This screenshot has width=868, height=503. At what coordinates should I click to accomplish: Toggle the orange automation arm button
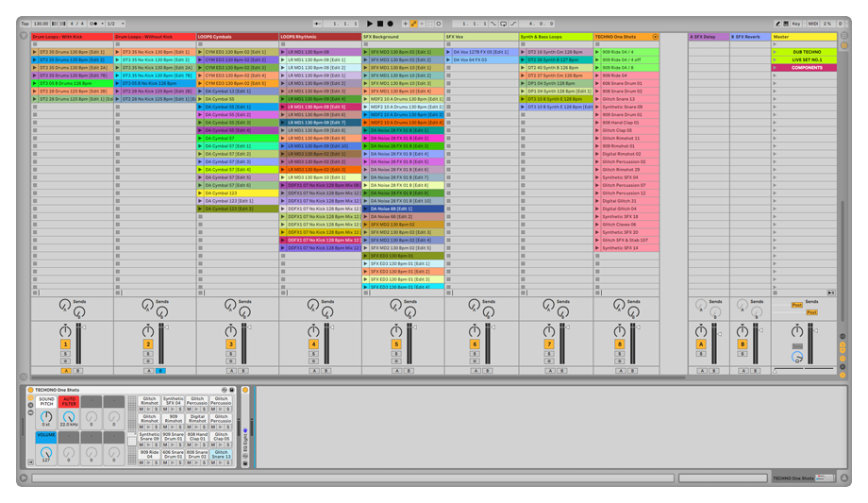[413, 24]
